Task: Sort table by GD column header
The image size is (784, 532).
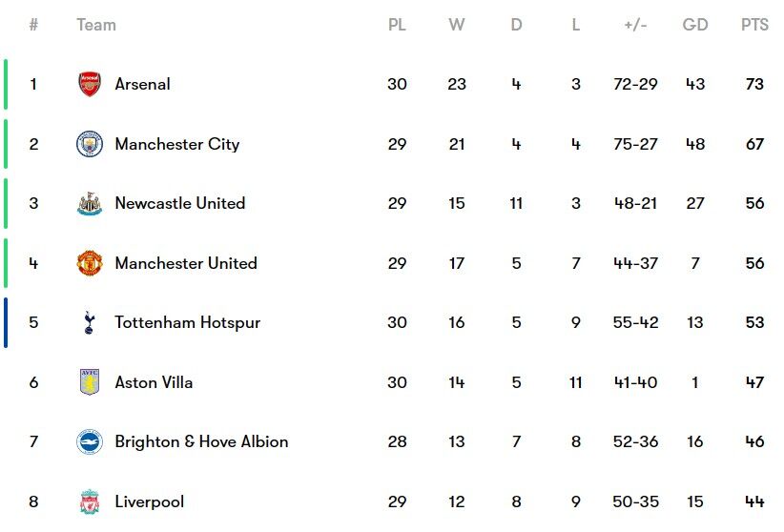Action: (x=695, y=25)
